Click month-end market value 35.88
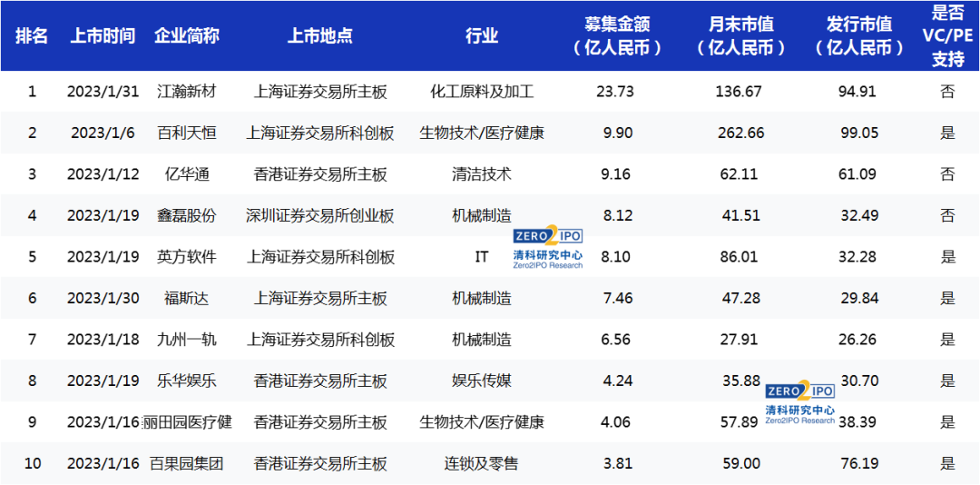This screenshot has width=980, height=485. [x=741, y=381]
